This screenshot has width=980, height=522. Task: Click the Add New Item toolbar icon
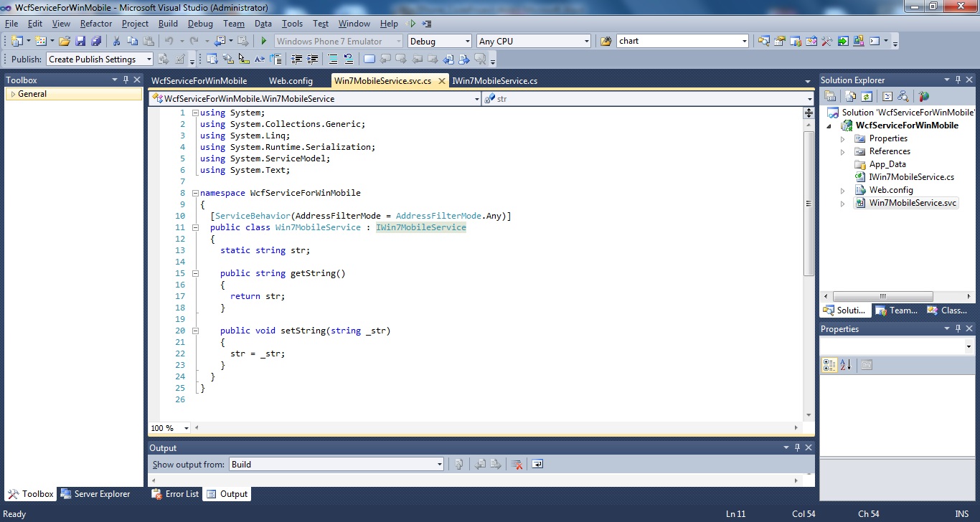(x=41, y=41)
